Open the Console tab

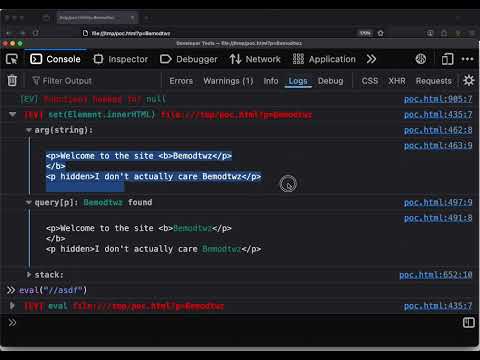55,59
